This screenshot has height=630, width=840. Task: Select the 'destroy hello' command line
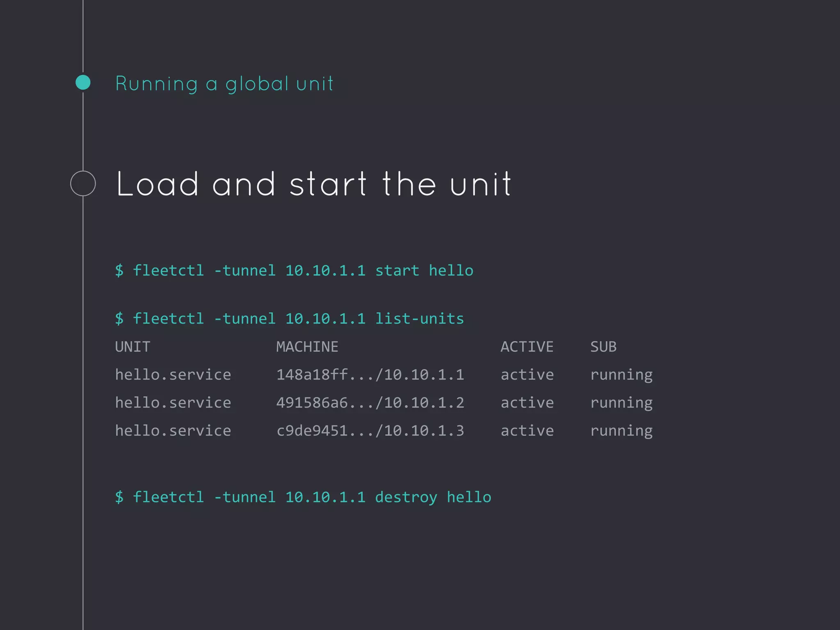click(303, 497)
